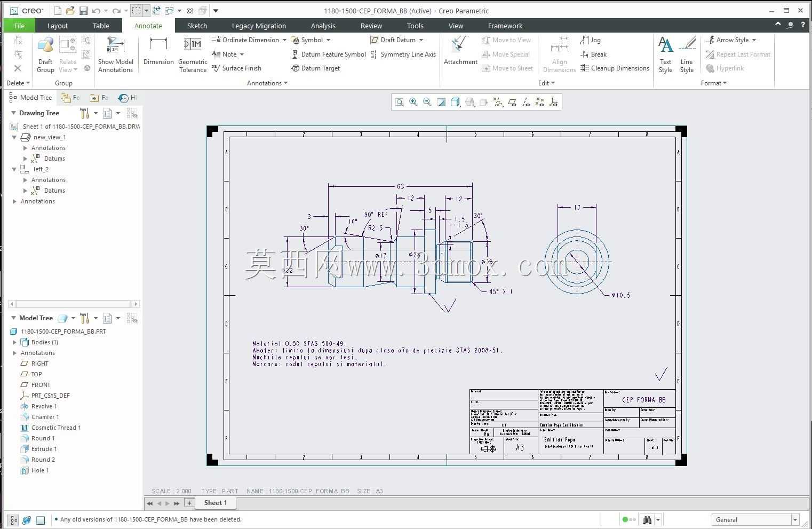Undo the last action
812x529 pixels.
click(x=96, y=11)
